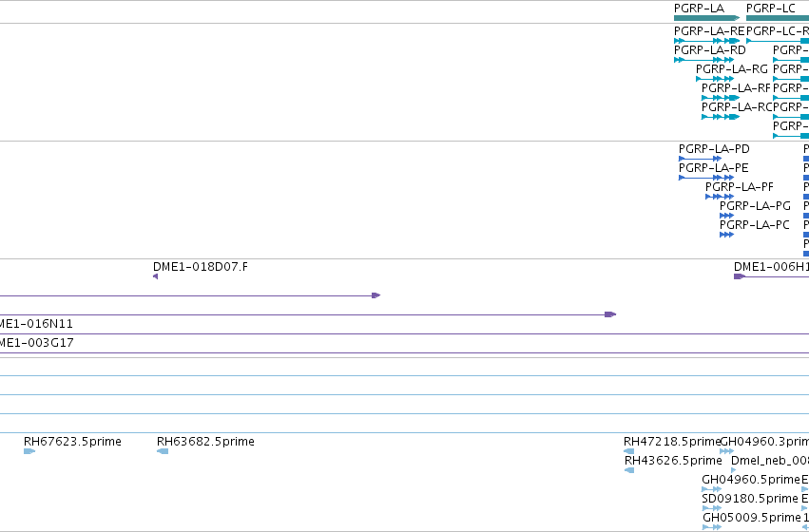The width and height of the screenshot is (809, 532).
Task: Click the PGRP-LA-RF transcript label
Action: pyautogui.click(x=736, y=88)
